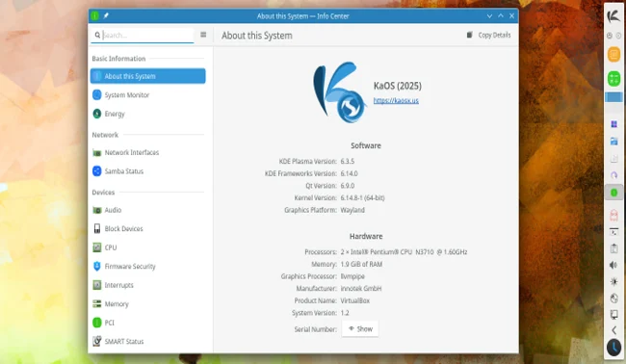626x364 pixels.
Task: Focus the sidebar search field
Action: coord(143,35)
